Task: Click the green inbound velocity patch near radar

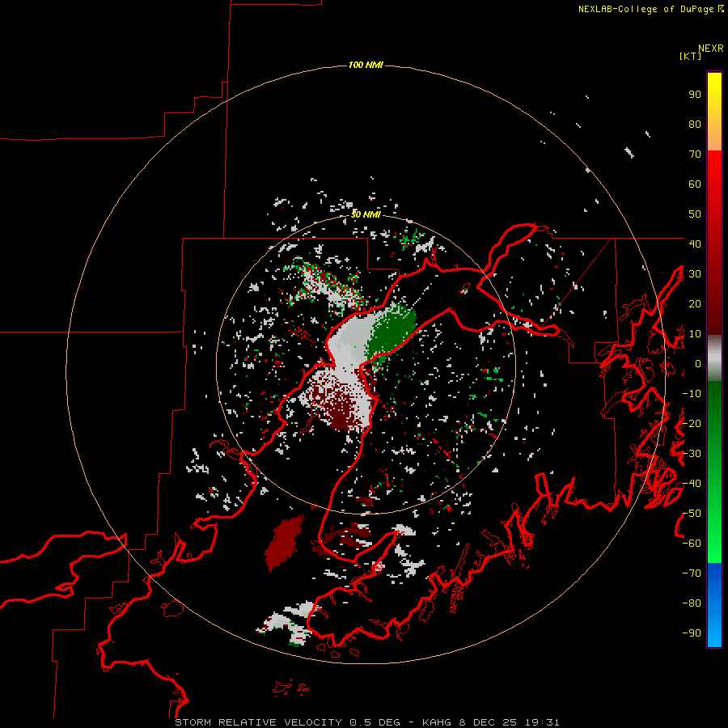Action: coord(392,331)
